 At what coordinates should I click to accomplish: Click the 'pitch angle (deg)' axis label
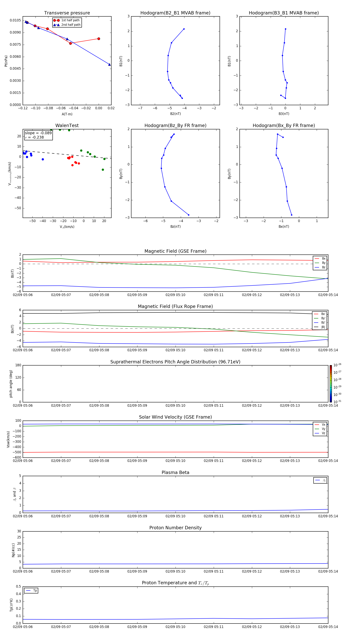click(x=11, y=384)
